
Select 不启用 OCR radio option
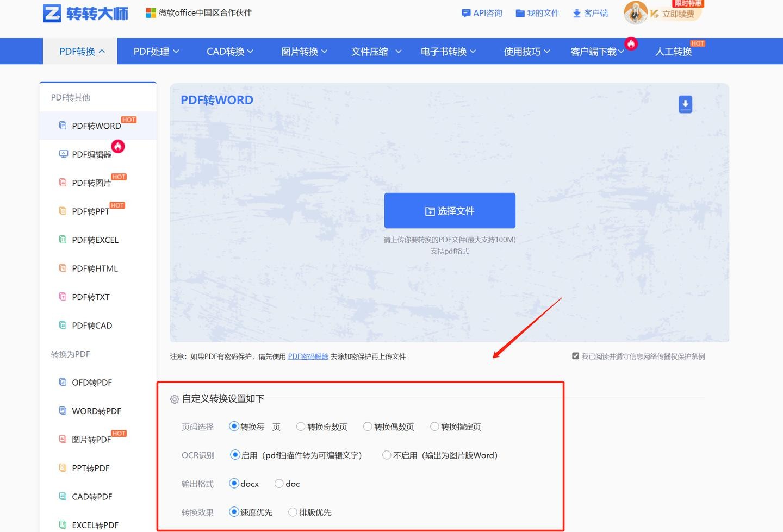point(387,455)
